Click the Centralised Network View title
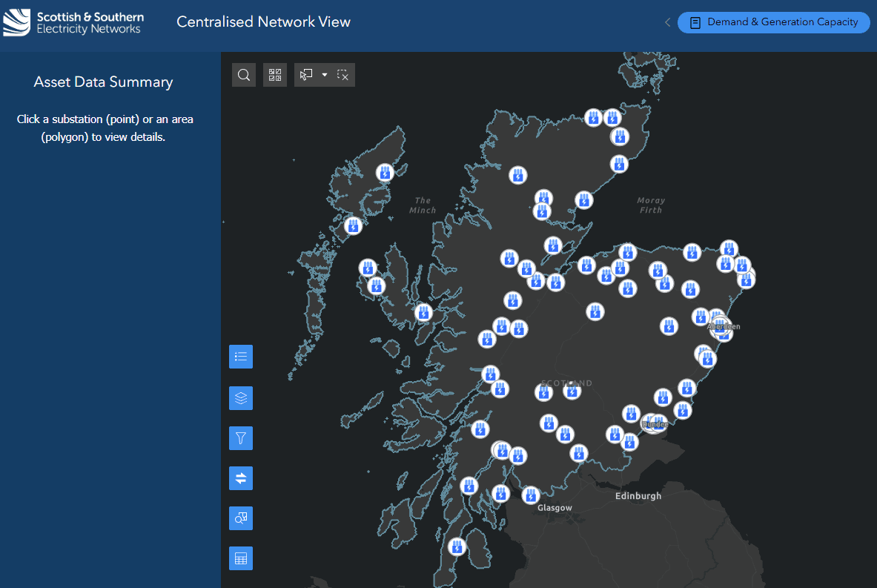 (263, 22)
